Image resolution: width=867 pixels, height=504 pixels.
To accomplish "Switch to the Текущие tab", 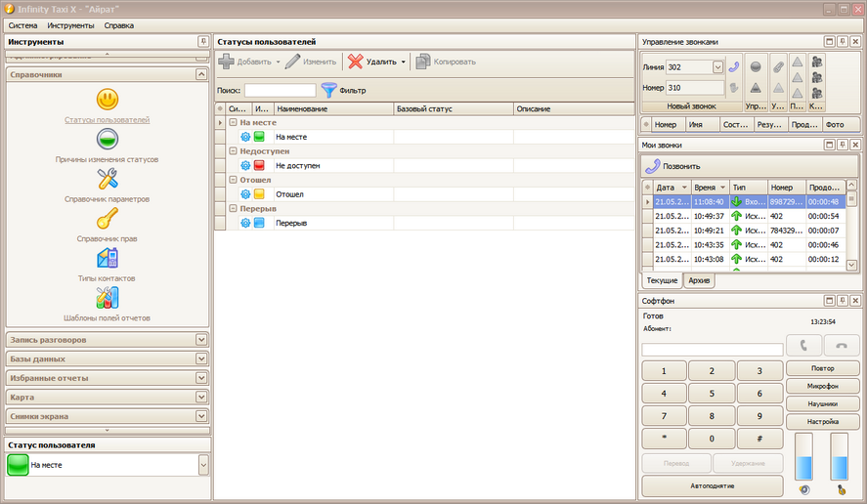I will point(662,280).
